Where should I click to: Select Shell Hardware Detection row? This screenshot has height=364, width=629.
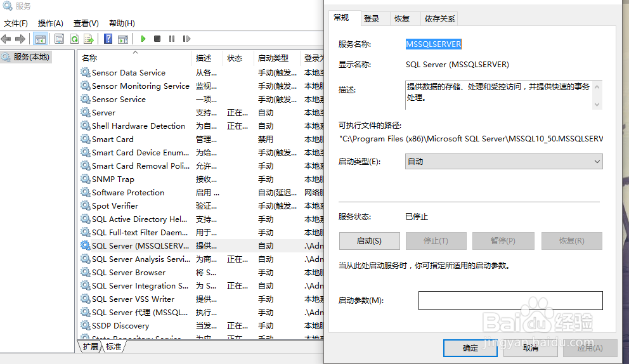[202, 126]
